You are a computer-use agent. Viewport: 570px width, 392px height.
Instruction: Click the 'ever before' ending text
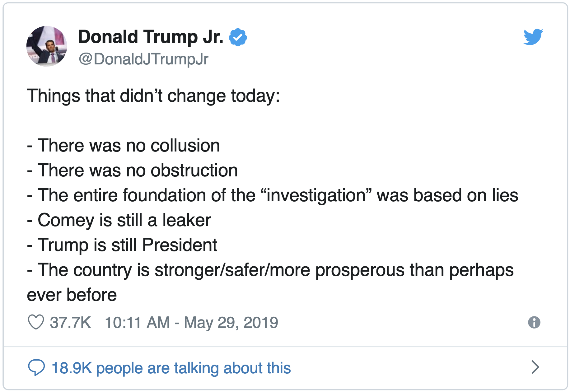click(72, 295)
